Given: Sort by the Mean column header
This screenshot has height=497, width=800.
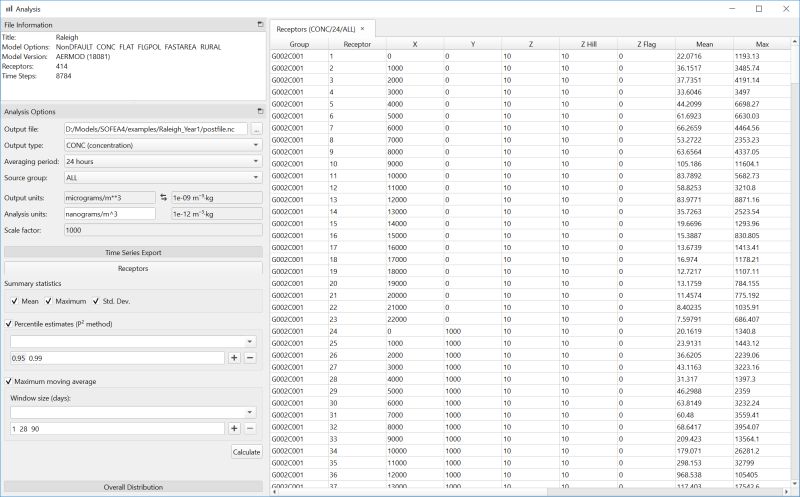Looking at the screenshot, I should pos(704,44).
